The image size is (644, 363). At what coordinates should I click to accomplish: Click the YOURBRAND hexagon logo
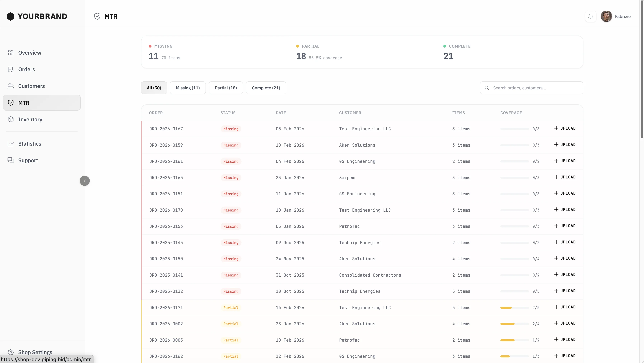[10, 17]
